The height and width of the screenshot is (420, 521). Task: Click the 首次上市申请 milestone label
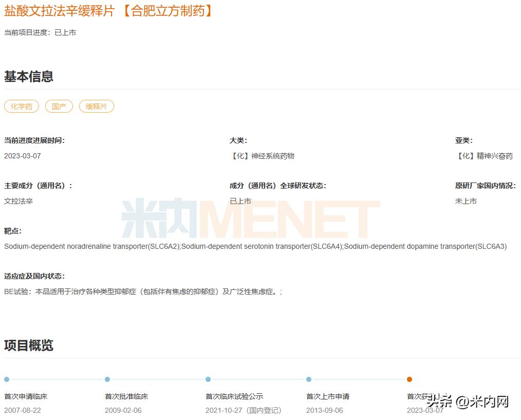[x=328, y=396]
